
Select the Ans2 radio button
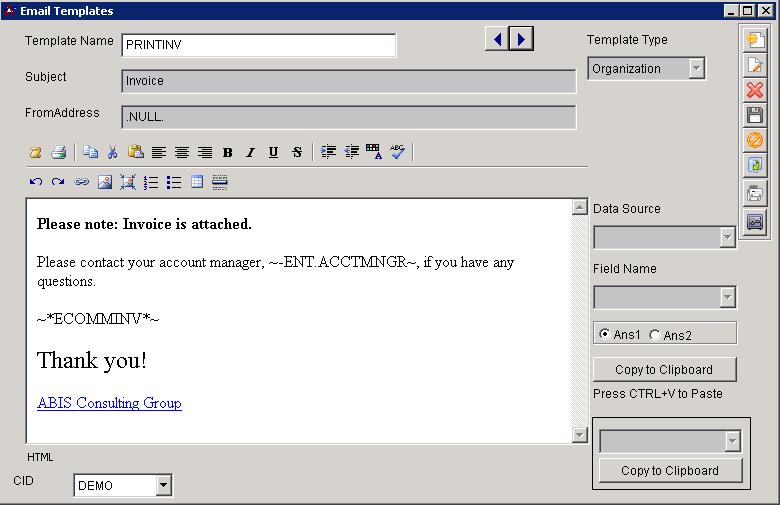(x=655, y=334)
